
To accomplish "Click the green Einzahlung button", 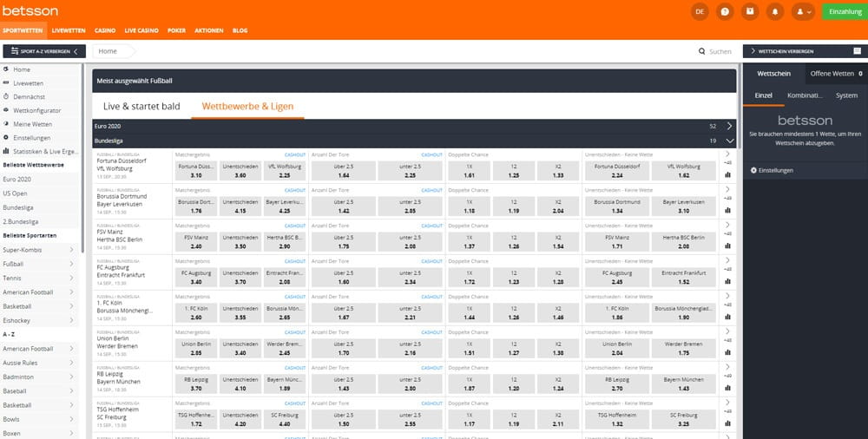I will [845, 11].
